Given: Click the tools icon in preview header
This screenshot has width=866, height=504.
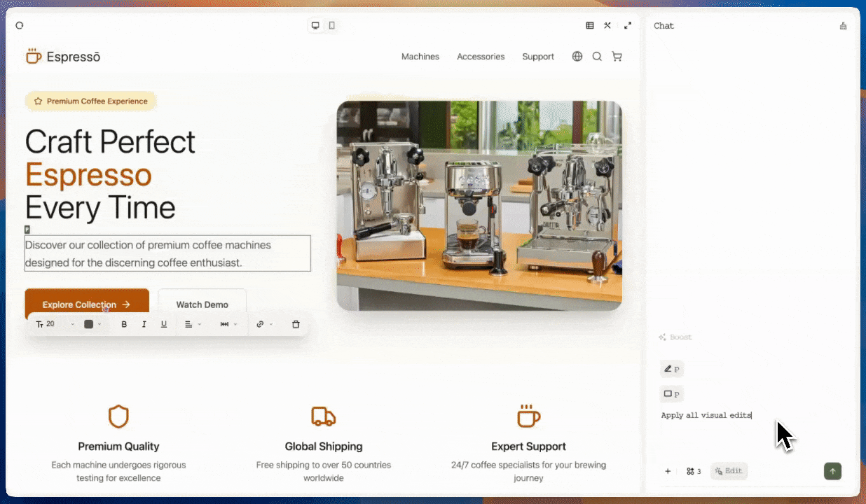Looking at the screenshot, I should 607,25.
